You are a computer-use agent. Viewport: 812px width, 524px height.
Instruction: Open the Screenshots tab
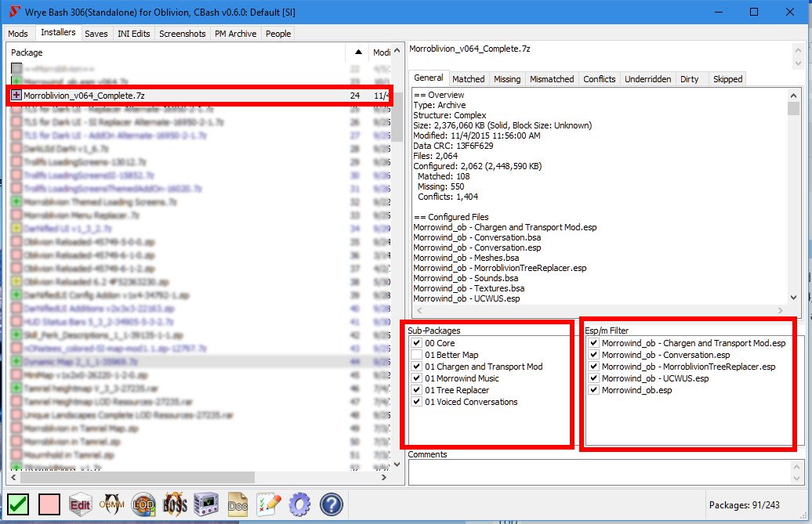pos(183,34)
